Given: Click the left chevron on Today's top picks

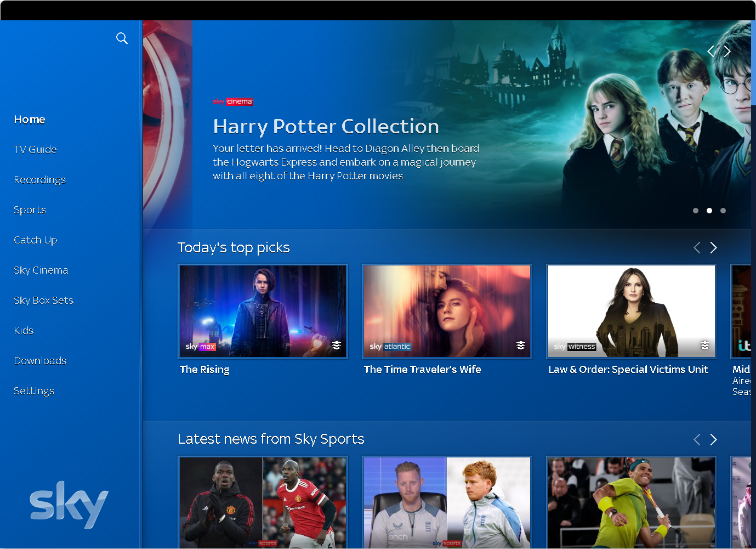Looking at the screenshot, I should pyautogui.click(x=697, y=247).
